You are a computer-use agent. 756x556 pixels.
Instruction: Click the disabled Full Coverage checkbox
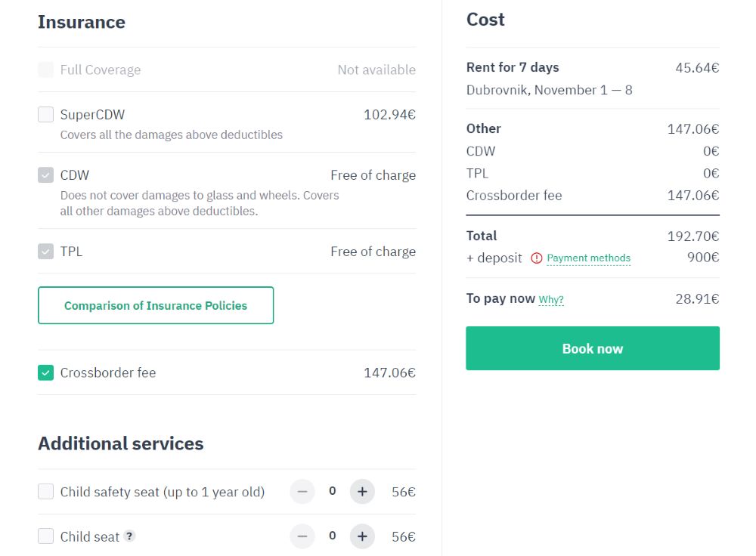(x=46, y=70)
